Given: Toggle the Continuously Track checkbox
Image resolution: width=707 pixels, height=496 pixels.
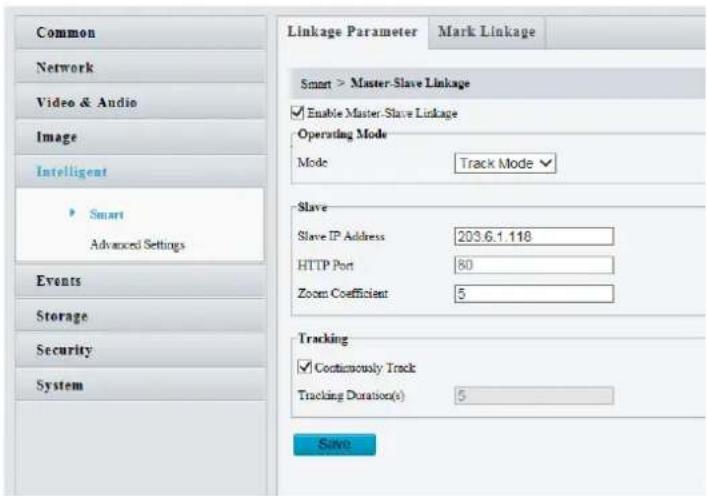Looking at the screenshot, I should tap(304, 367).
